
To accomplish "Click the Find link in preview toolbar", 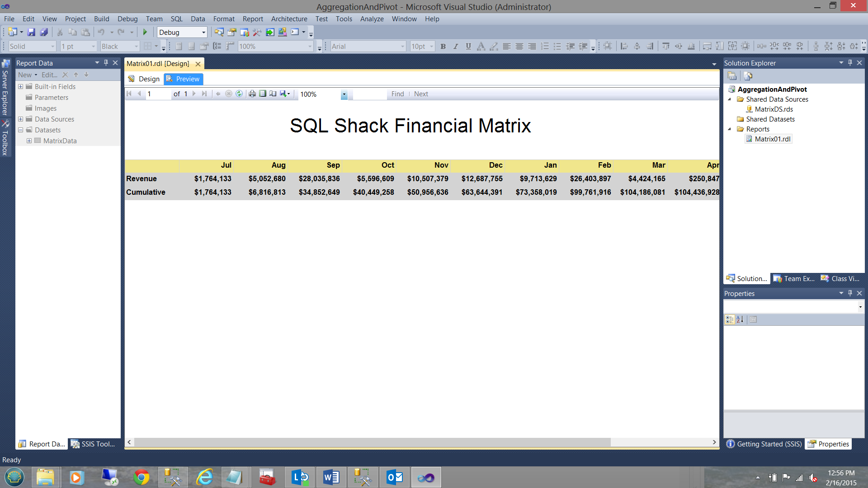I will 397,94.
